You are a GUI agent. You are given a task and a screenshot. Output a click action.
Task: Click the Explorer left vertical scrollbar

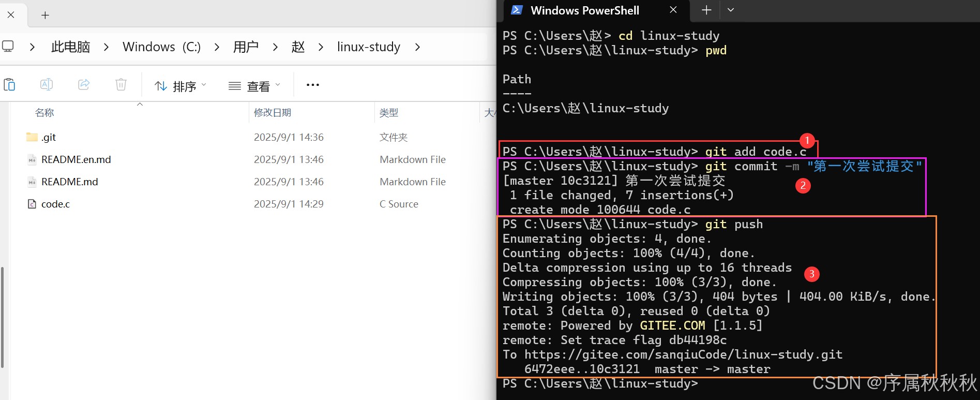coord(2,317)
